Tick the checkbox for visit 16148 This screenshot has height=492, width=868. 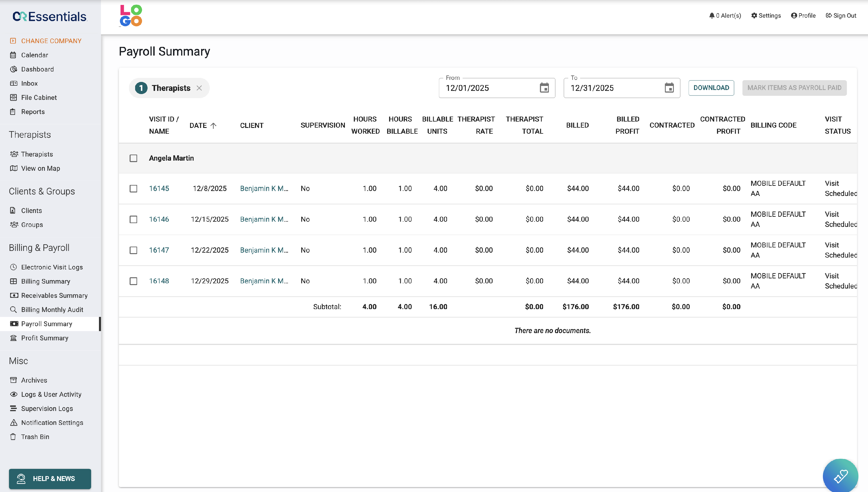(x=133, y=281)
